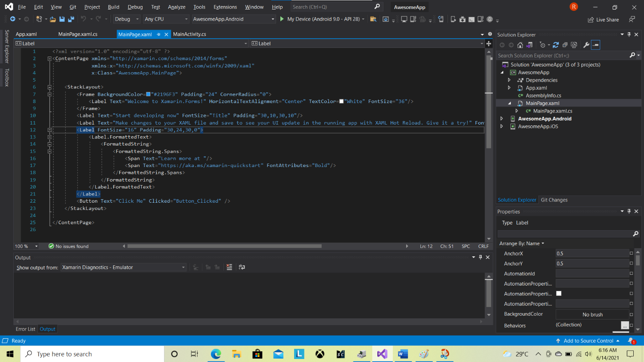
Task: Open the Debug configuration dropdown
Action: point(127,19)
